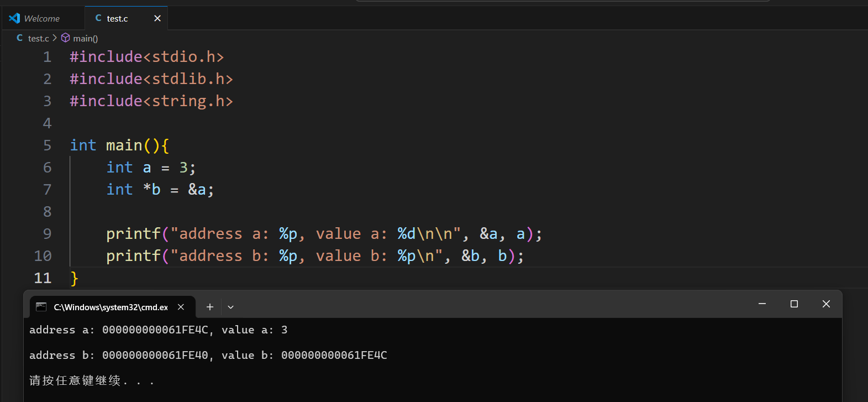Select the C:\Windows\system32\cmd.exe tab
This screenshot has width=868, height=402.
tap(111, 307)
